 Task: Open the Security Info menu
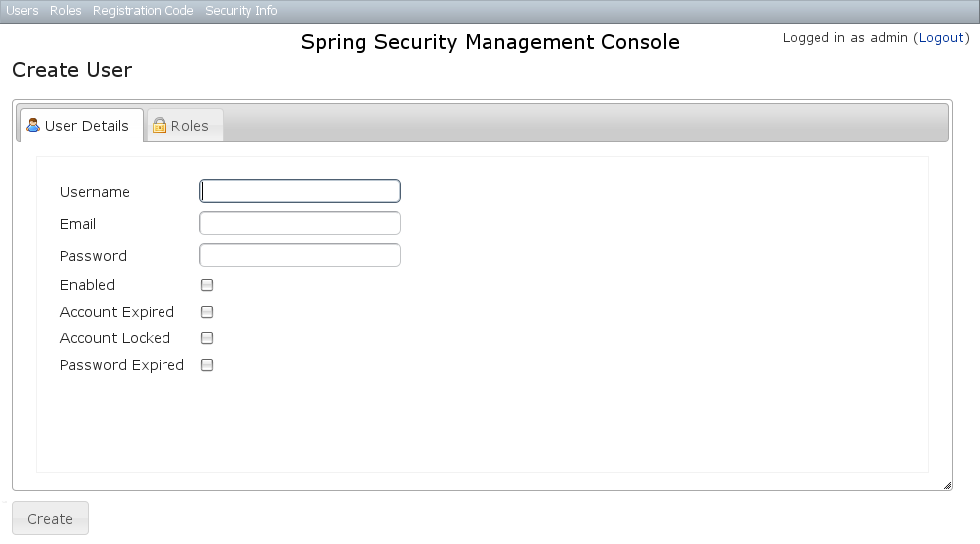click(x=241, y=11)
